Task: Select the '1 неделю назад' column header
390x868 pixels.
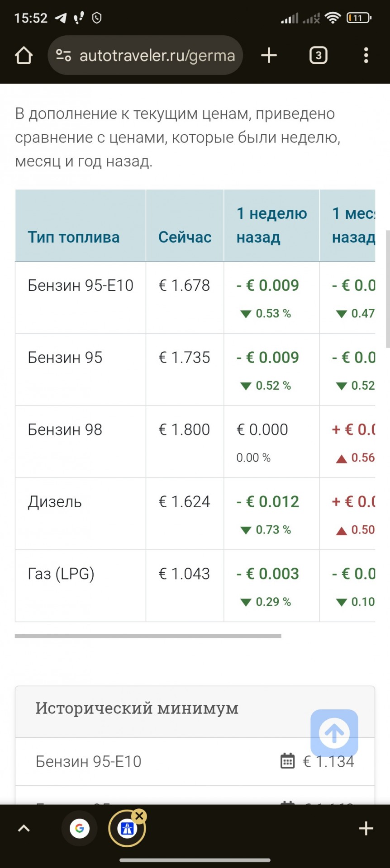Action: pyautogui.click(x=271, y=225)
